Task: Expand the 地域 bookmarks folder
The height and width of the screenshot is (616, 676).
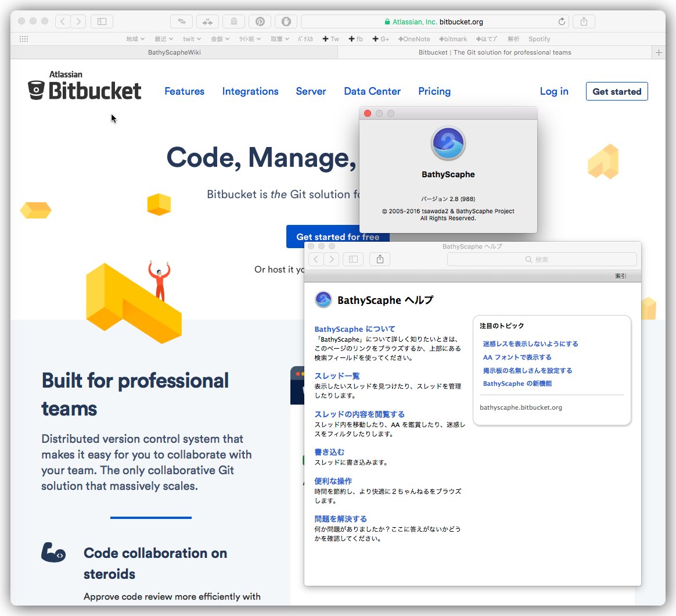Action: click(135, 39)
